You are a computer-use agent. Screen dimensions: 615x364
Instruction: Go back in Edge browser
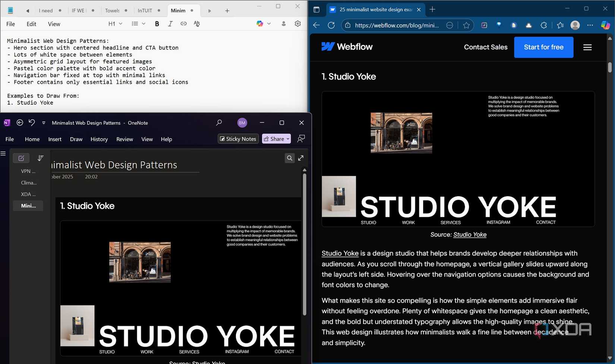point(316,25)
